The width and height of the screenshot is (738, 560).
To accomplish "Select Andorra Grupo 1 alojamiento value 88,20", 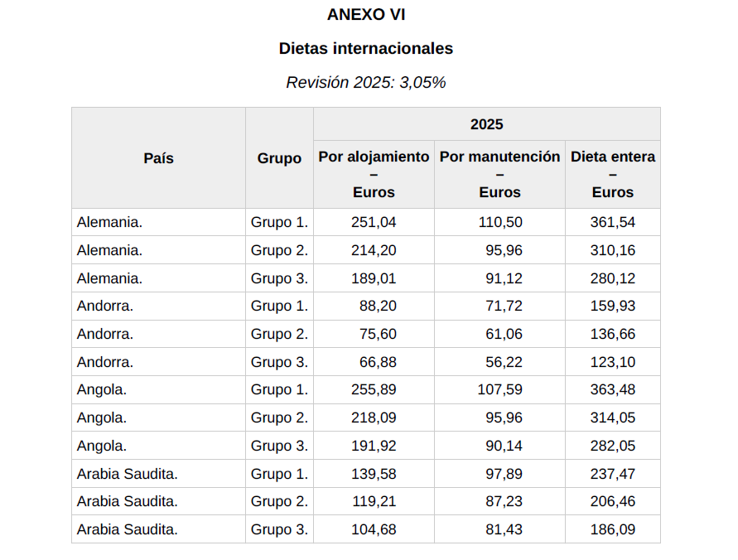I will tap(378, 306).
